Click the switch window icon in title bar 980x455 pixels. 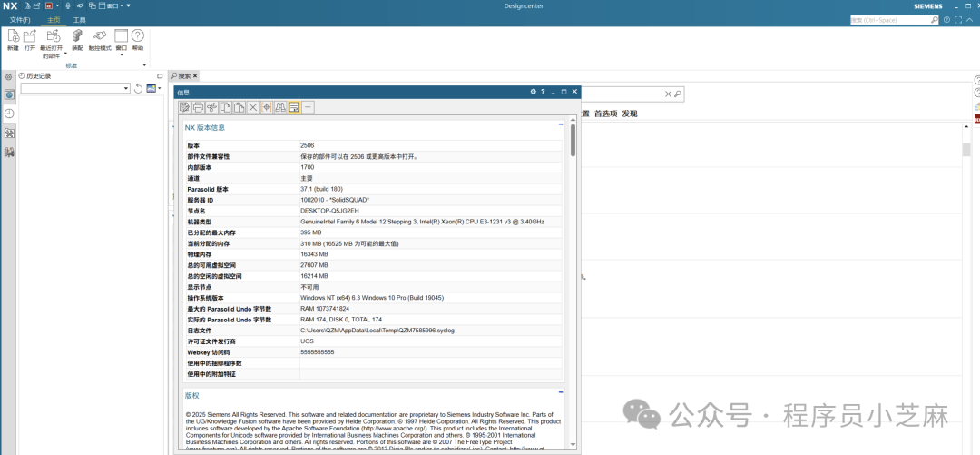click(x=93, y=5)
